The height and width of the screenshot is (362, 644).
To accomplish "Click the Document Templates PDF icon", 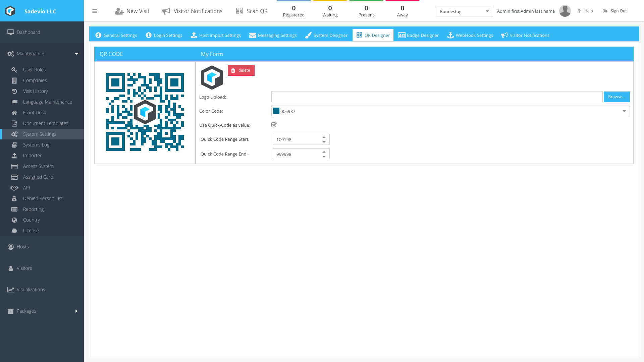I will (14, 123).
